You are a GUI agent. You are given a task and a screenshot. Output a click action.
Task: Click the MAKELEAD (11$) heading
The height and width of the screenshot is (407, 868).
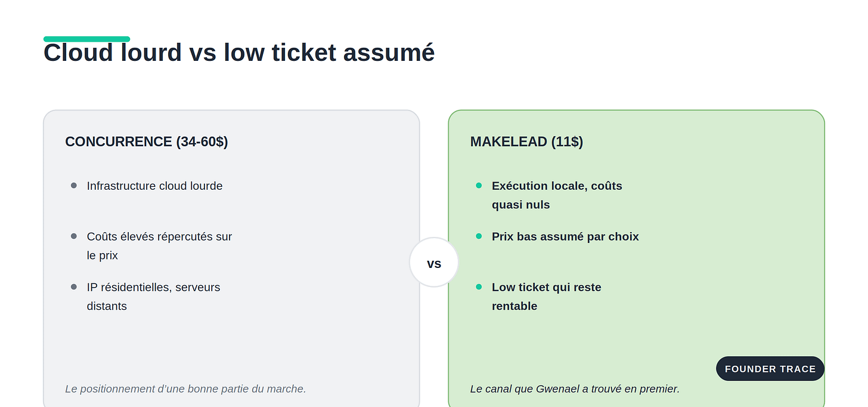click(526, 142)
